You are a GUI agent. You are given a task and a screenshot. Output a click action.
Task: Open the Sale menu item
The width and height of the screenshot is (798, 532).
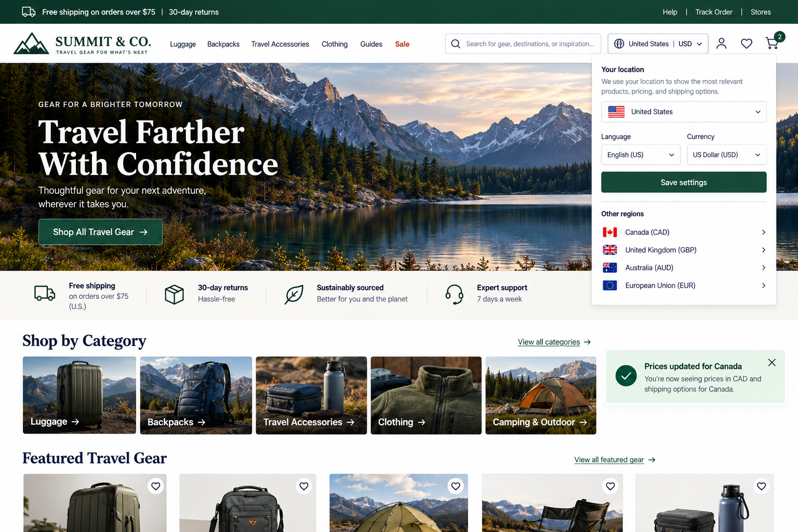402,44
